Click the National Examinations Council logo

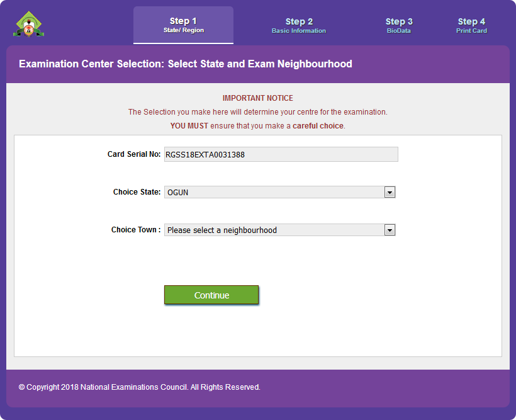28,24
